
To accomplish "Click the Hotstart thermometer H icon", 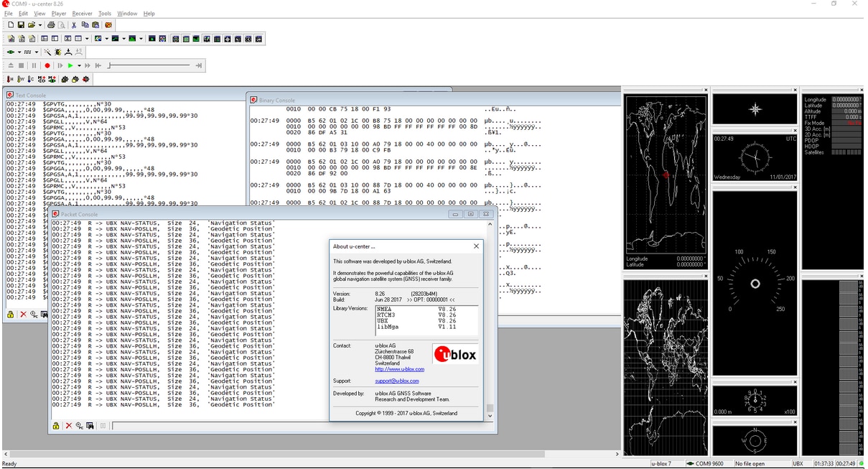I will 10,79.
